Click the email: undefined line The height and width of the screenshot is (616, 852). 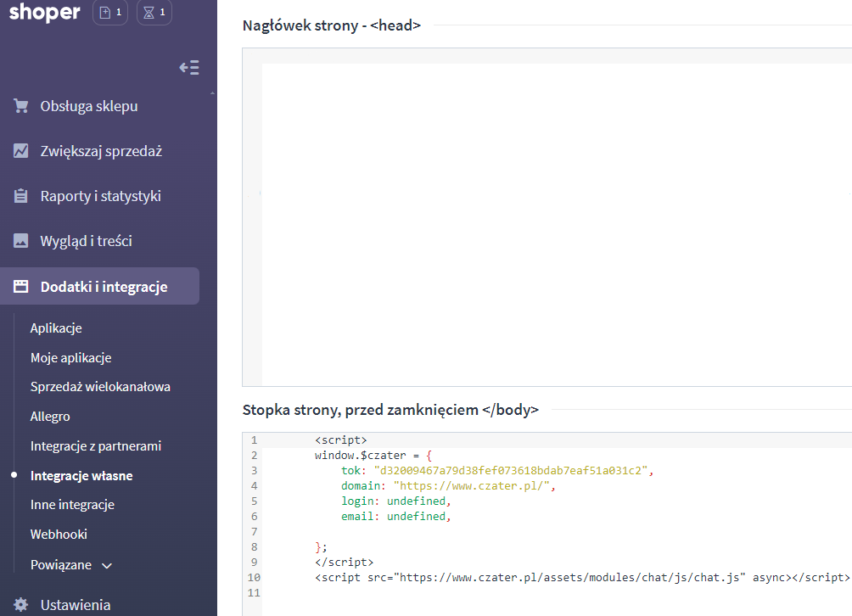395,516
